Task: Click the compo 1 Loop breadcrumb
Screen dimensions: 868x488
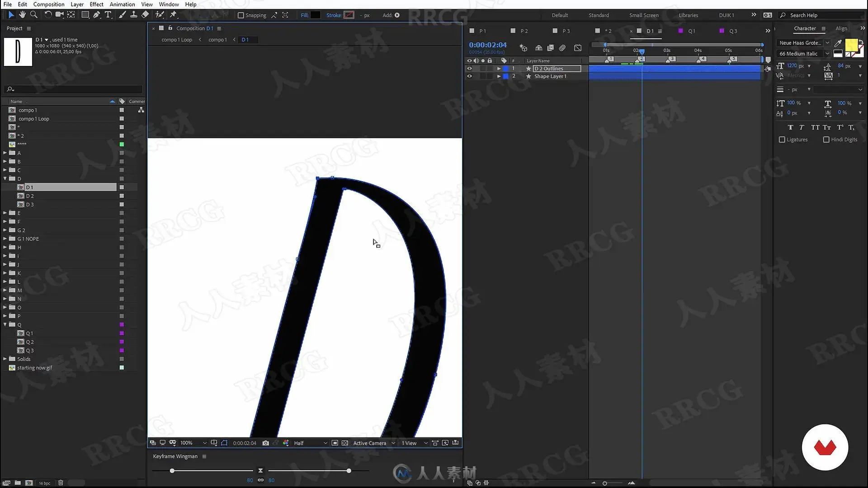Action: tap(177, 40)
